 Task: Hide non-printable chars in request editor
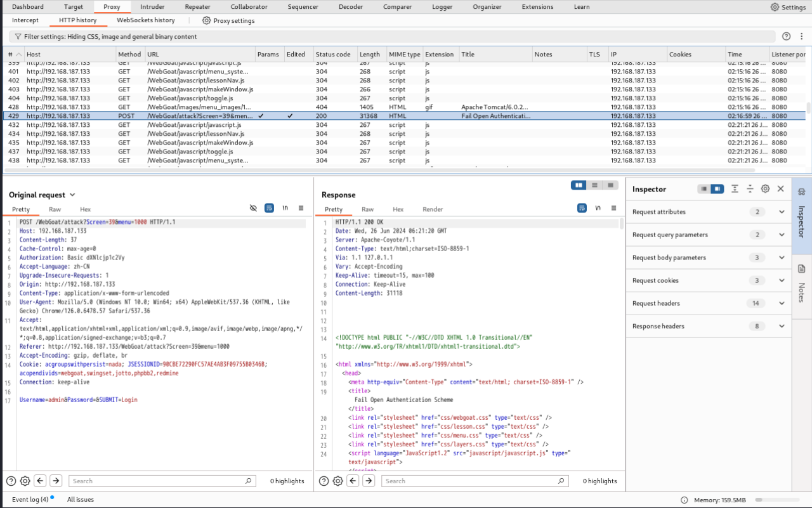point(253,208)
